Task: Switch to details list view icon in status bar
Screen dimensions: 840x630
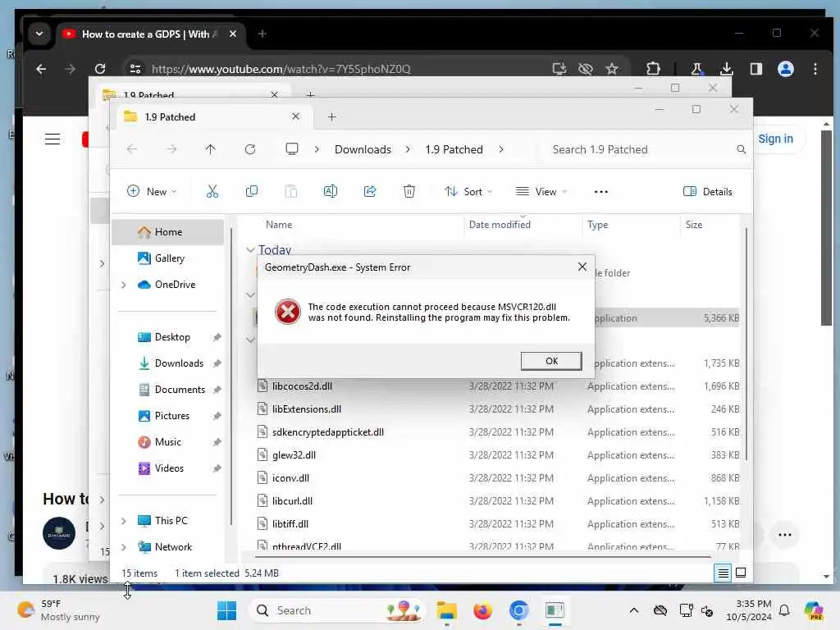Action: (723, 573)
